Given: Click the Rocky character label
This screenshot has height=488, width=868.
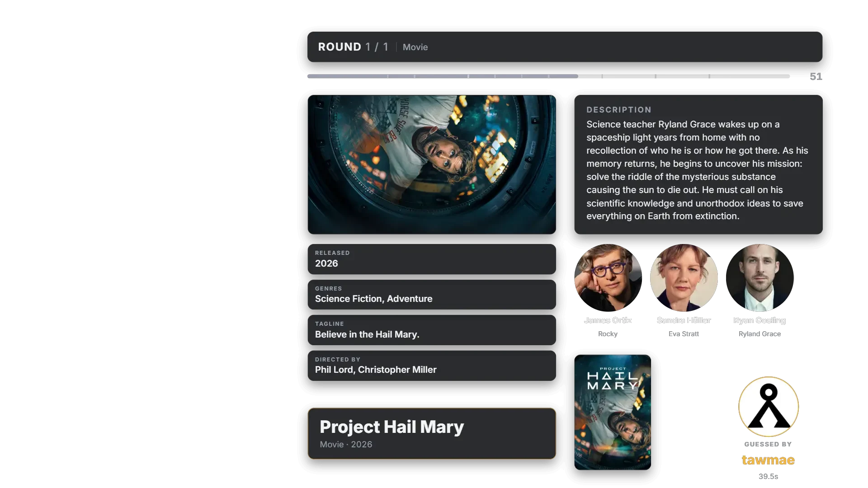Looking at the screenshot, I should pos(608,334).
